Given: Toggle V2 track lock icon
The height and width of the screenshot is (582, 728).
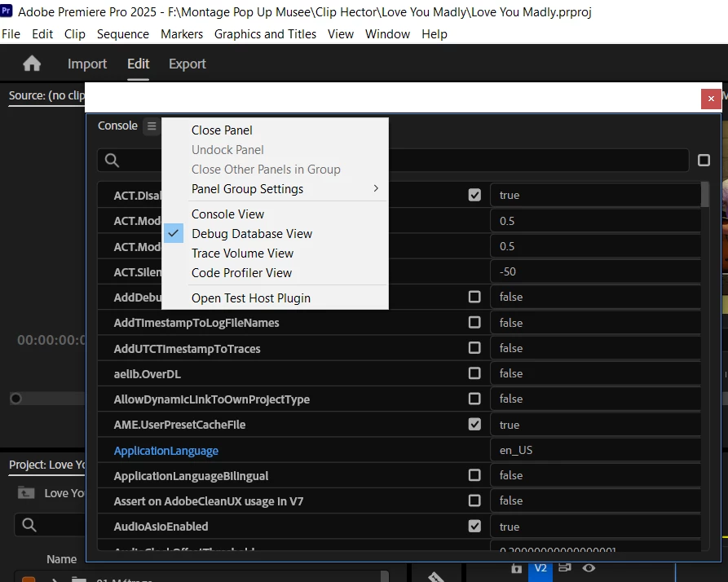Looking at the screenshot, I should (x=517, y=568).
